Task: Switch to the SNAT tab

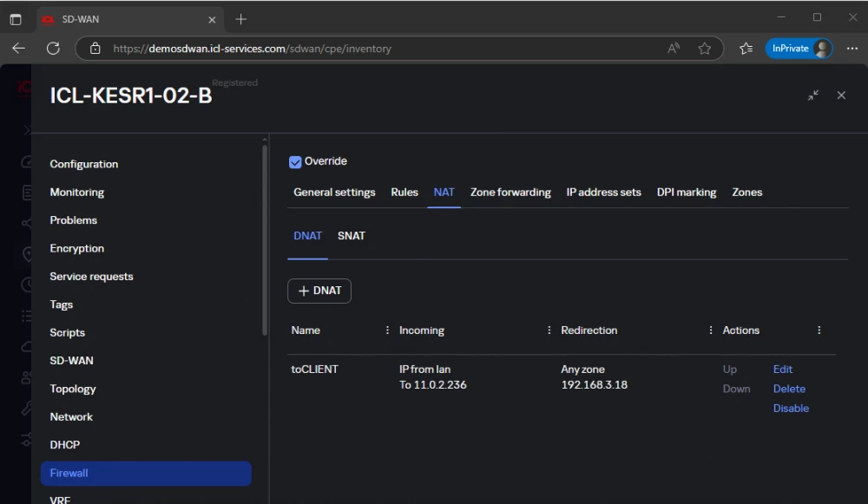Action: 352,235
